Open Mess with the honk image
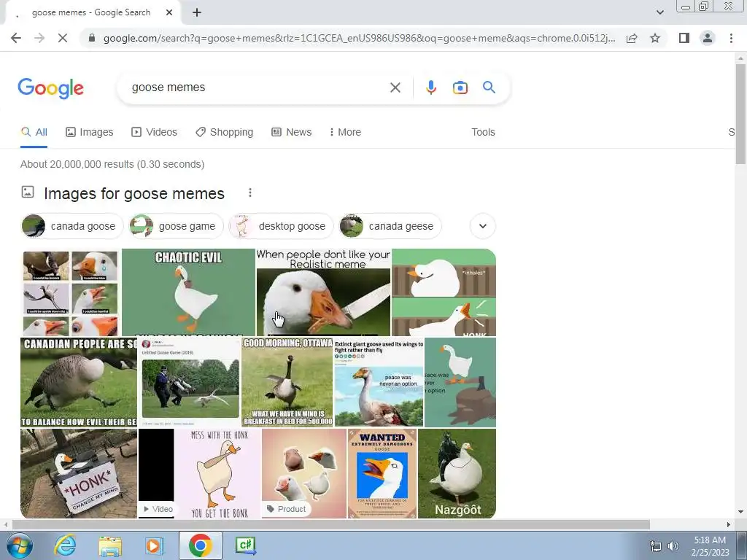 click(218, 473)
